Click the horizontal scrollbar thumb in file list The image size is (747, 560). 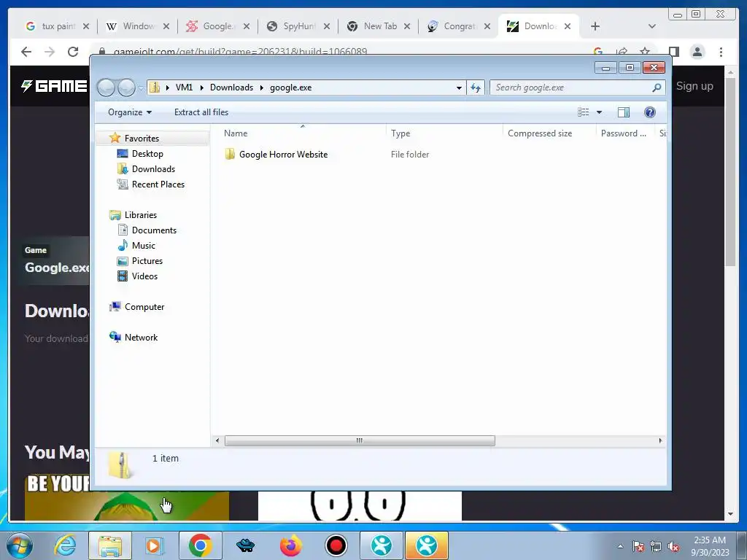tap(360, 440)
